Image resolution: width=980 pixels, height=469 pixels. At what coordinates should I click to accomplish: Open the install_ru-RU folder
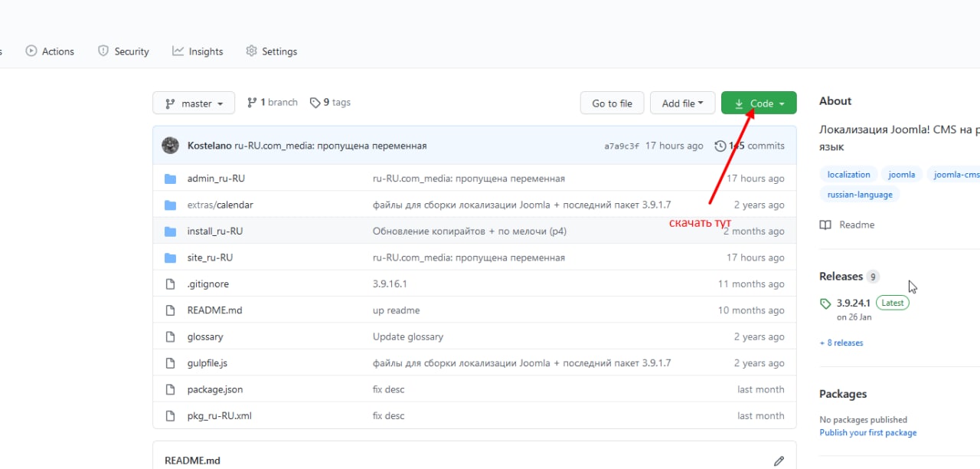(215, 231)
